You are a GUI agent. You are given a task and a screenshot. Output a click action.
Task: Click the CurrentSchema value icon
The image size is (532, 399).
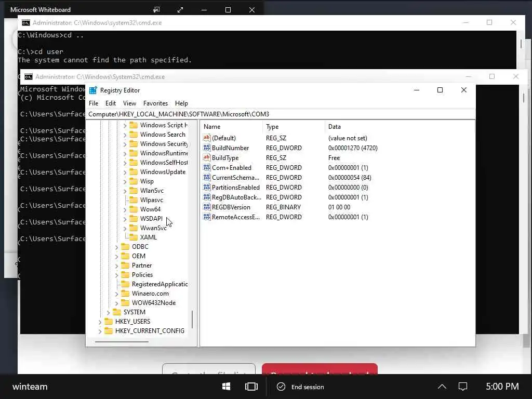[x=207, y=177]
